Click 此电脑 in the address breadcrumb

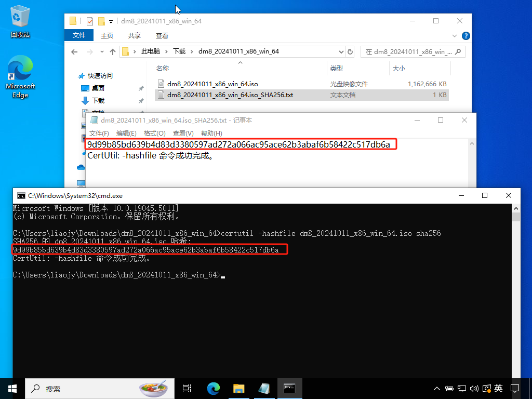[x=151, y=51]
